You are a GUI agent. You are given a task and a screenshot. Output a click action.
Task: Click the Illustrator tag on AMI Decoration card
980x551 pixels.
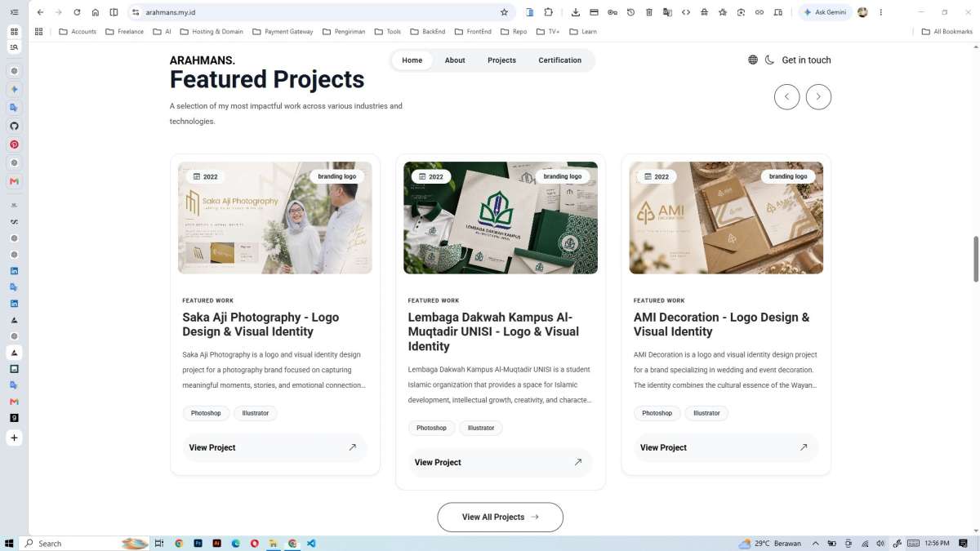click(x=706, y=413)
